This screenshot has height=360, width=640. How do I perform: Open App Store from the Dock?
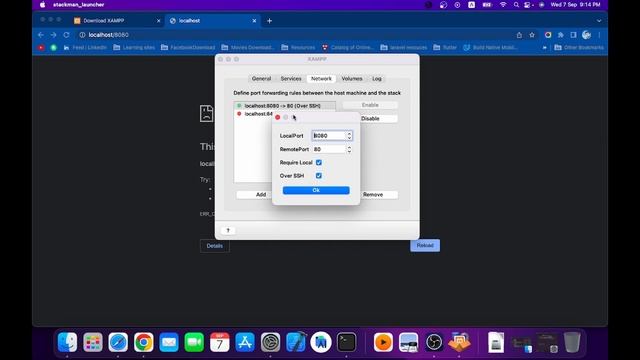pos(245,342)
